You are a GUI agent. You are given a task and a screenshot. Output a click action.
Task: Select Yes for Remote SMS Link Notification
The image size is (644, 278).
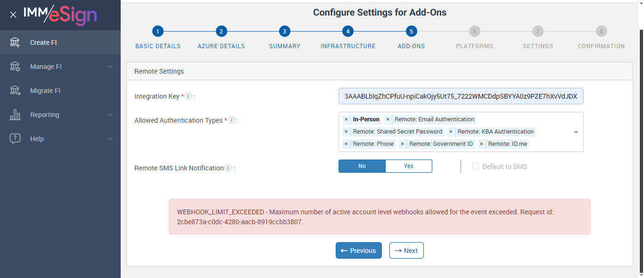pyautogui.click(x=408, y=166)
